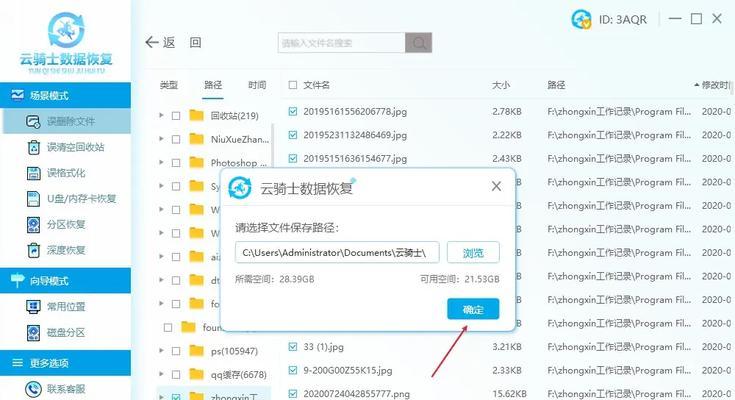Toggle the select-all 文件名 checkbox
Screen dimensions: 735x400
[293, 85]
